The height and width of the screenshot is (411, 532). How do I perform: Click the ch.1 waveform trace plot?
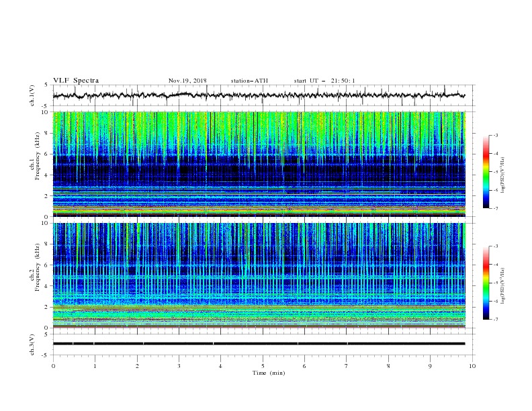pos(259,95)
